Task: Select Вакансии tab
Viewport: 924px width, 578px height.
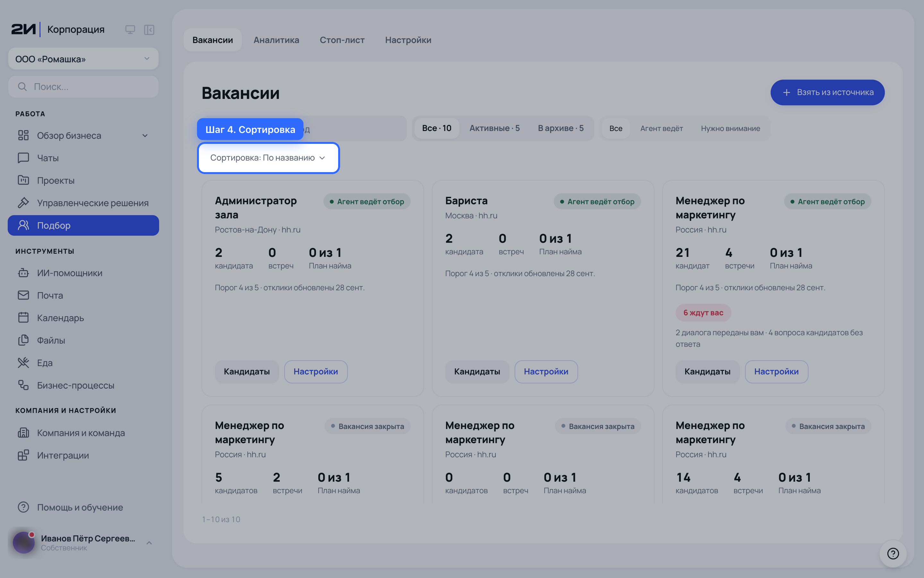Action: pyautogui.click(x=213, y=40)
